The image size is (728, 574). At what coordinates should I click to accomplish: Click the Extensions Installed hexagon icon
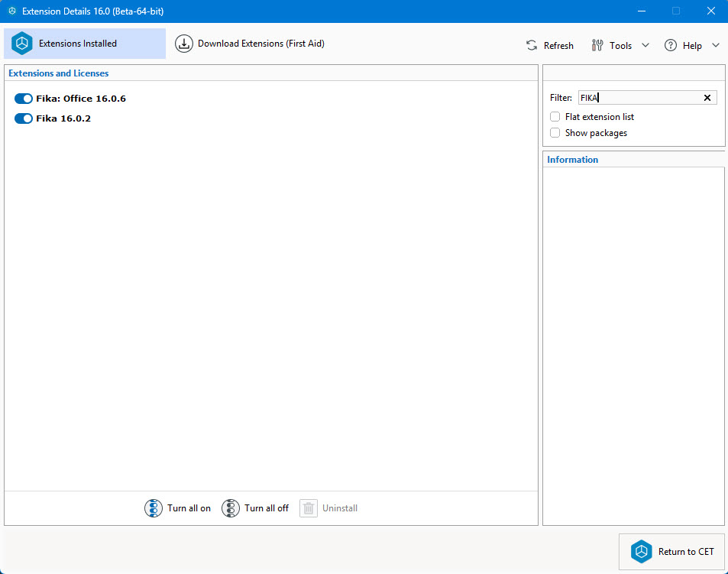(22, 44)
